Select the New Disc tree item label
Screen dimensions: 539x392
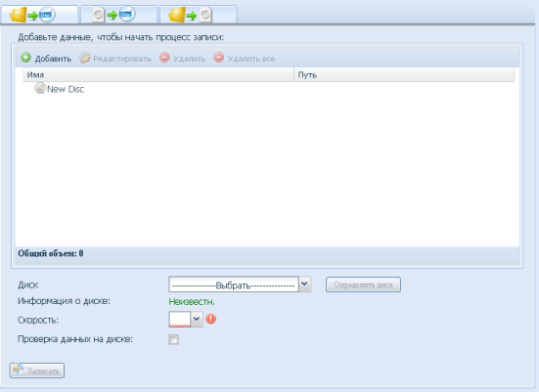point(66,89)
